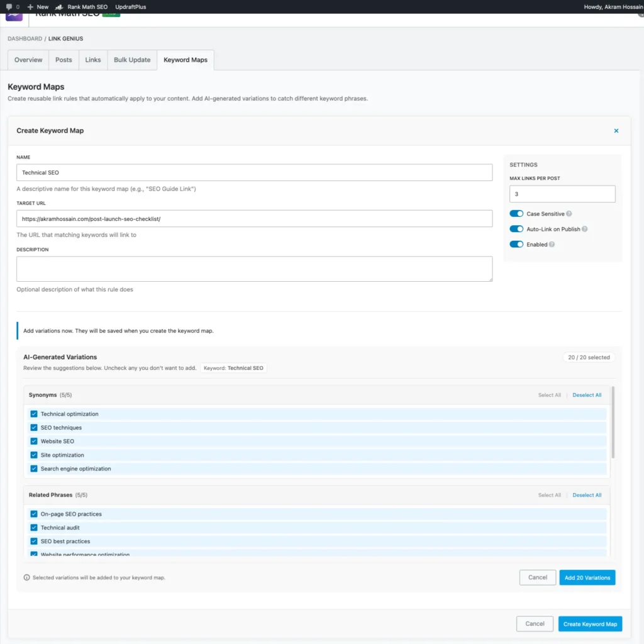Click help icon beside Auto-Link on Publish

point(585,230)
